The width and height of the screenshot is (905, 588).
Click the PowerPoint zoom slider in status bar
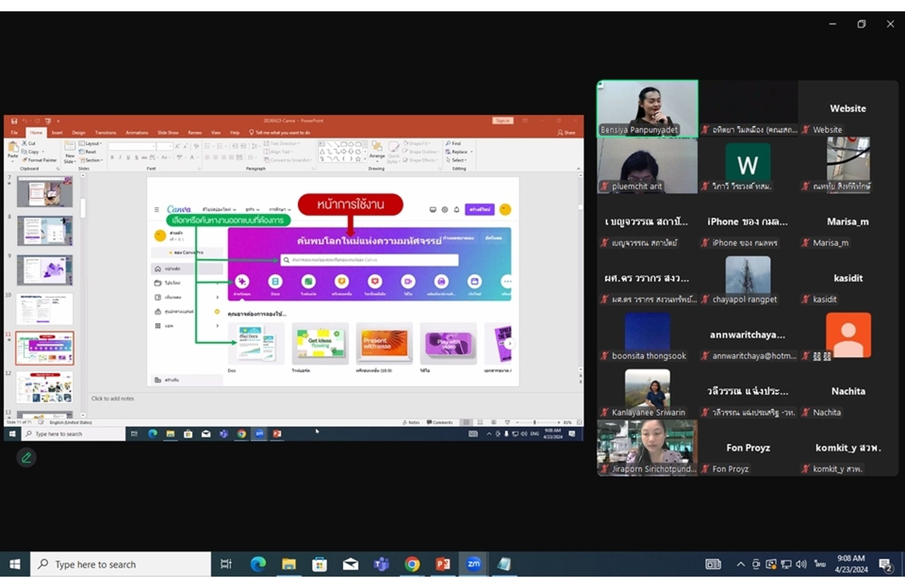(538, 422)
